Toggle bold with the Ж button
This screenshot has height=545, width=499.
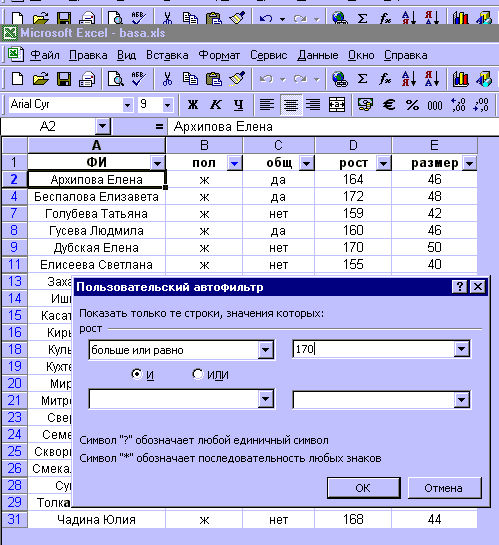point(193,105)
